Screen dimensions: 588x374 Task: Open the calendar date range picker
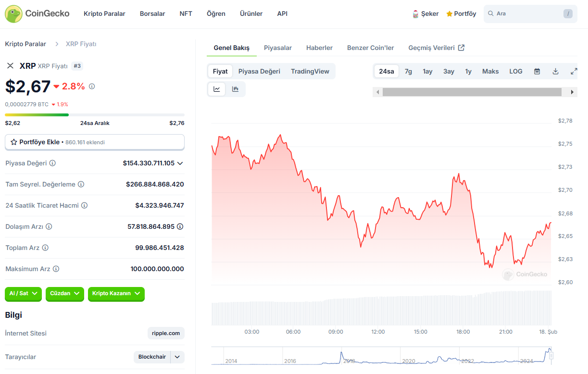point(537,71)
